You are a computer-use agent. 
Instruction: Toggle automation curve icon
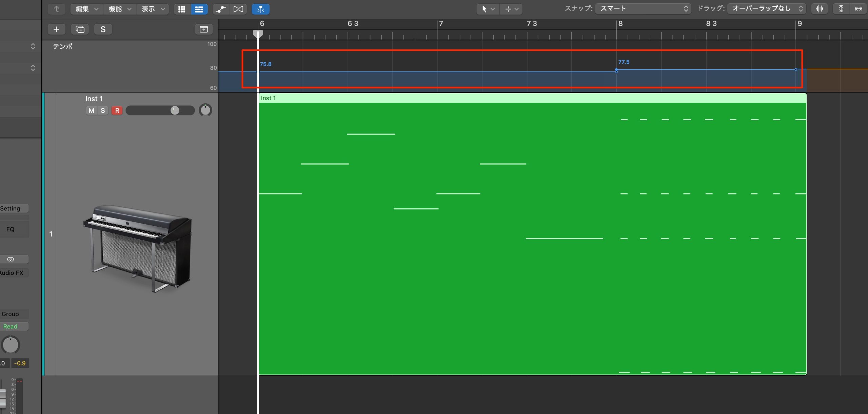(221, 9)
